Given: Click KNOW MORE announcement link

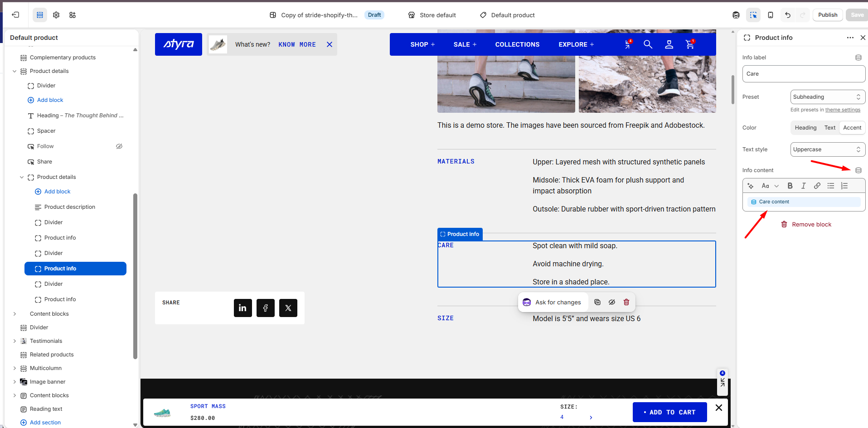Looking at the screenshot, I should point(297,44).
